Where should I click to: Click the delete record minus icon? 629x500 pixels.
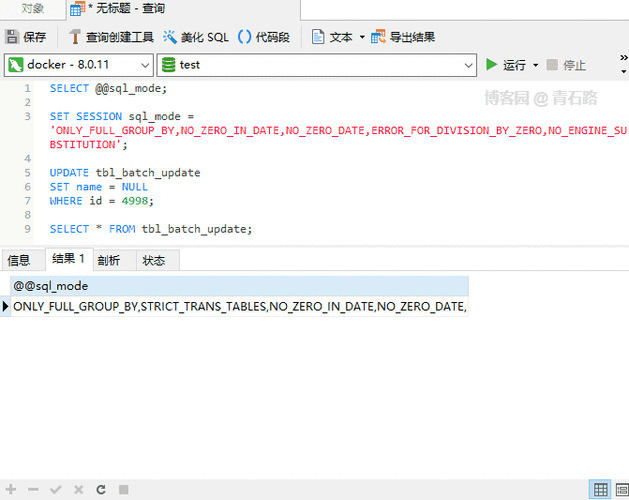tap(33, 490)
